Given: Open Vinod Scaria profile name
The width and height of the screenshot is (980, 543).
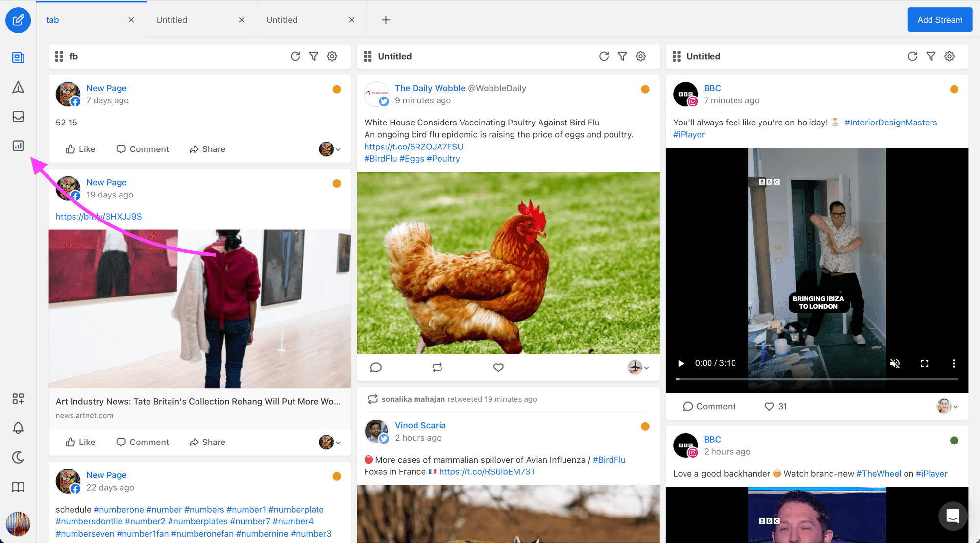Looking at the screenshot, I should pyautogui.click(x=420, y=425).
